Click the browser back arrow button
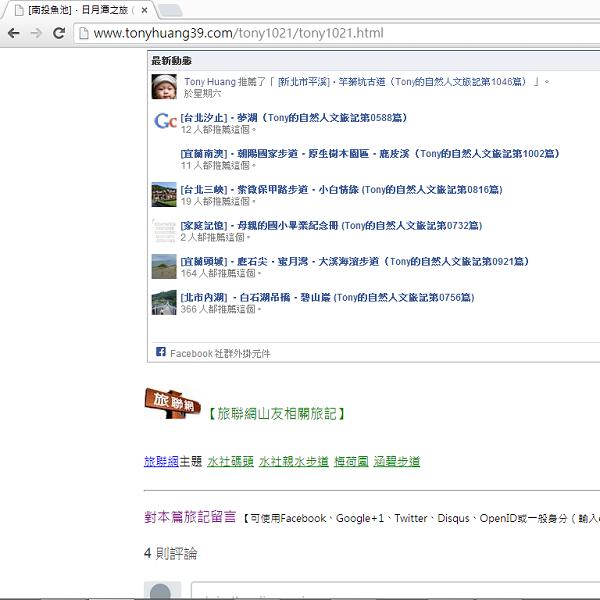Screen dimensions: 600x600 (13, 33)
